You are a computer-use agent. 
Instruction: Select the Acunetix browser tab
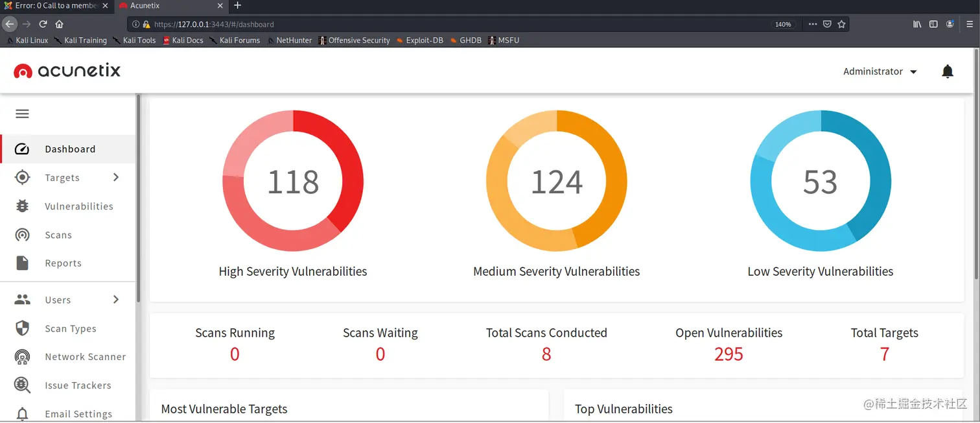(x=171, y=5)
